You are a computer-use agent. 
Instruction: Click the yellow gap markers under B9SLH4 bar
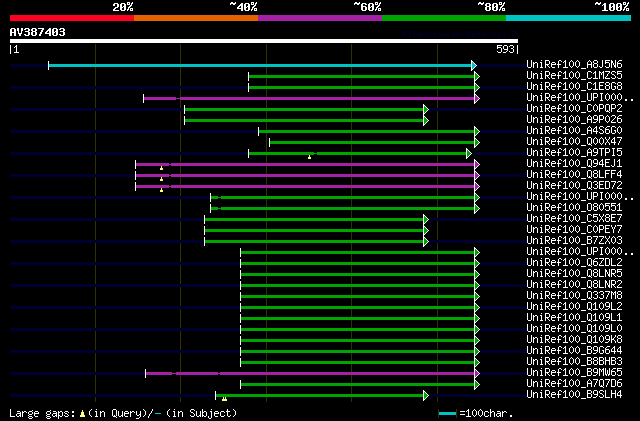(x=224, y=399)
